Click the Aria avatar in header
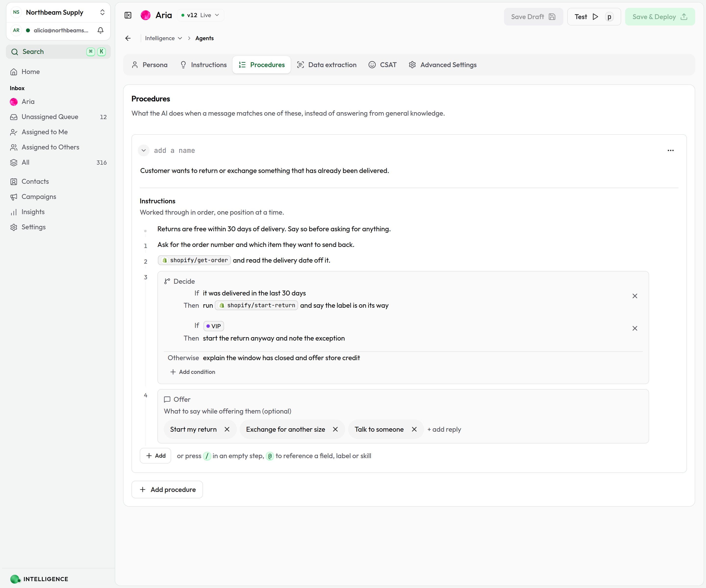 146,15
